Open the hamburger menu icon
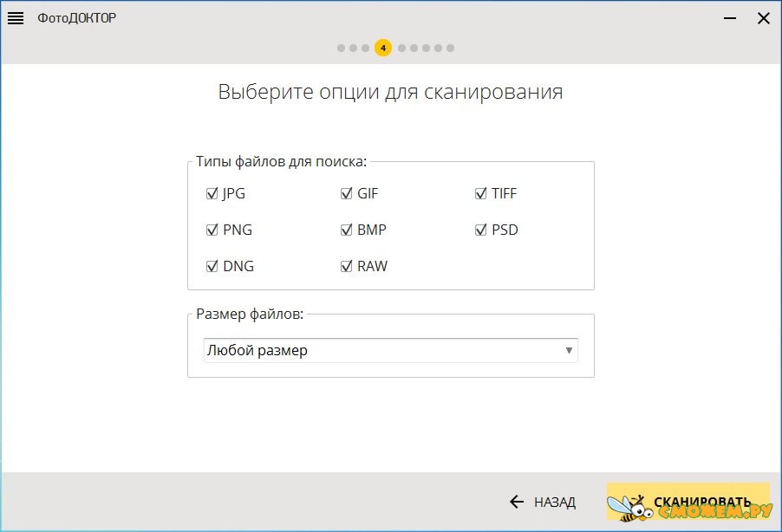The width and height of the screenshot is (782, 532). pos(16,18)
